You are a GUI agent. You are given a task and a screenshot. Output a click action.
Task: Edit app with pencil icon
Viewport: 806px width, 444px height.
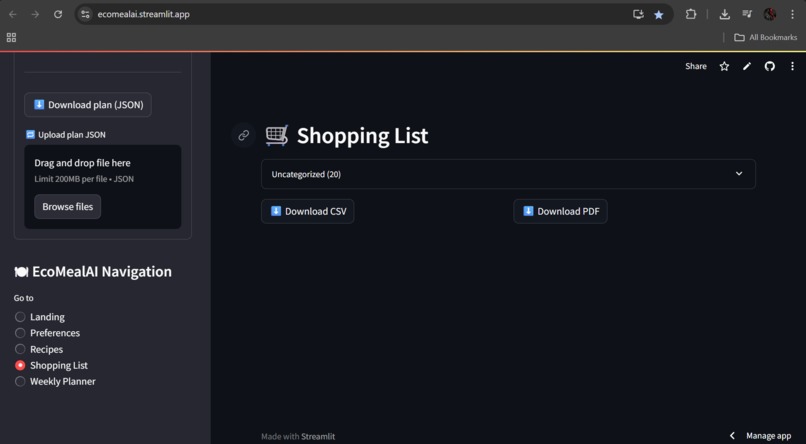point(747,66)
